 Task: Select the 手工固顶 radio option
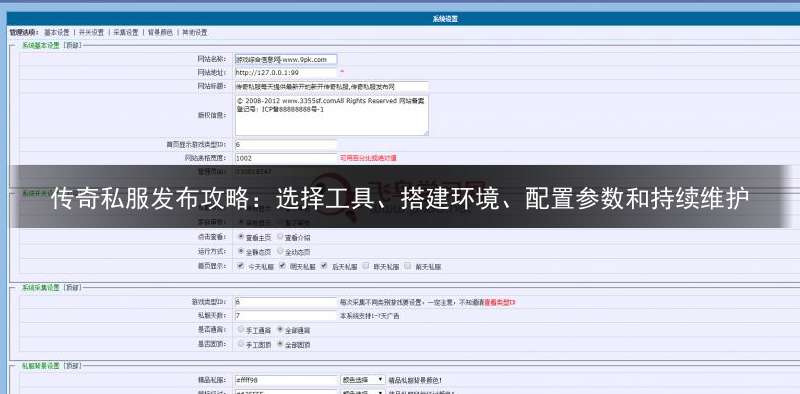point(241,344)
